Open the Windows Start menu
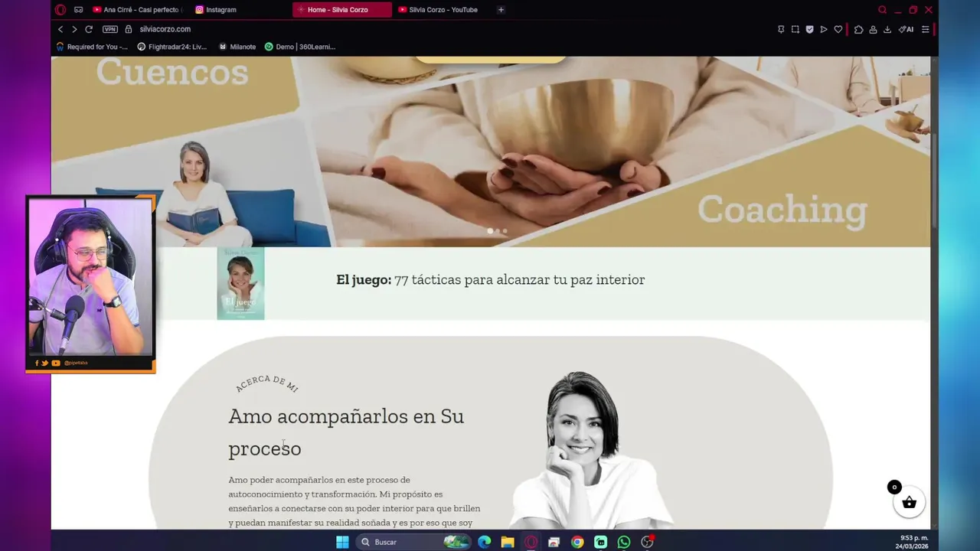Image resolution: width=980 pixels, height=551 pixels. pos(342,542)
